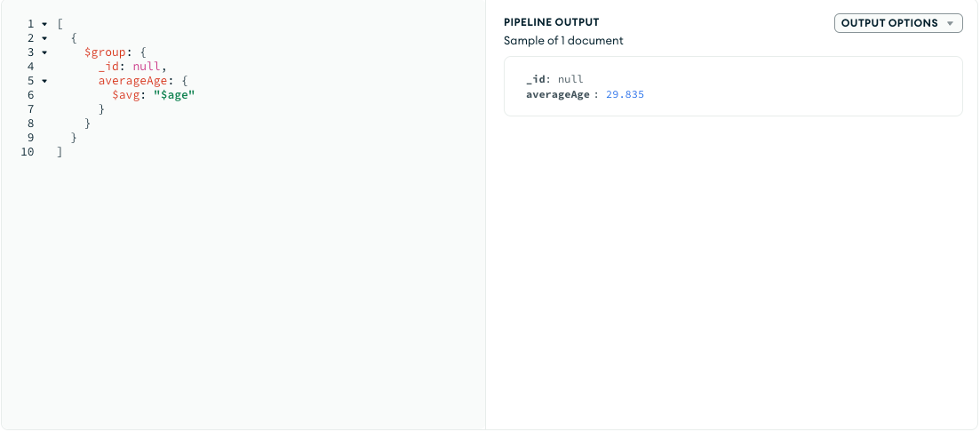Collapse the fold arrow on line 1
Screen dimensions: 980x432
pos(44,23)
